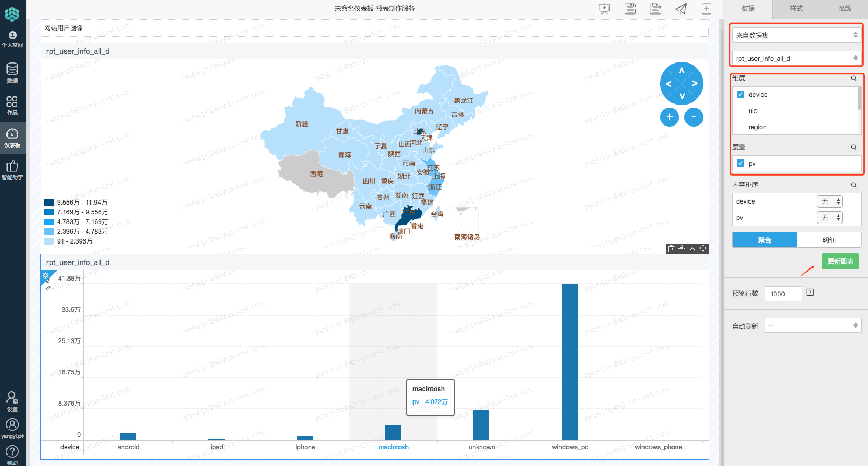
Task: Collapse chart using the up chevron
Action: click(692, 248)
